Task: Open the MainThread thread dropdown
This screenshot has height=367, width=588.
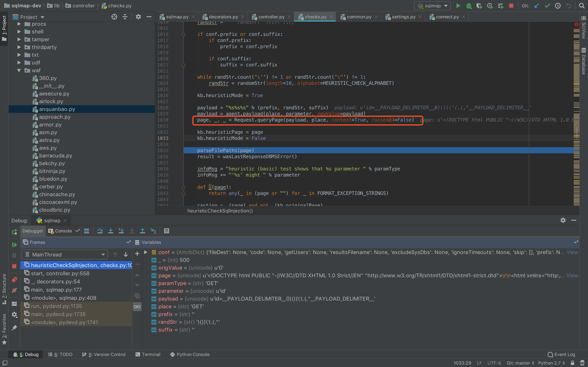Action: point(65,254)
